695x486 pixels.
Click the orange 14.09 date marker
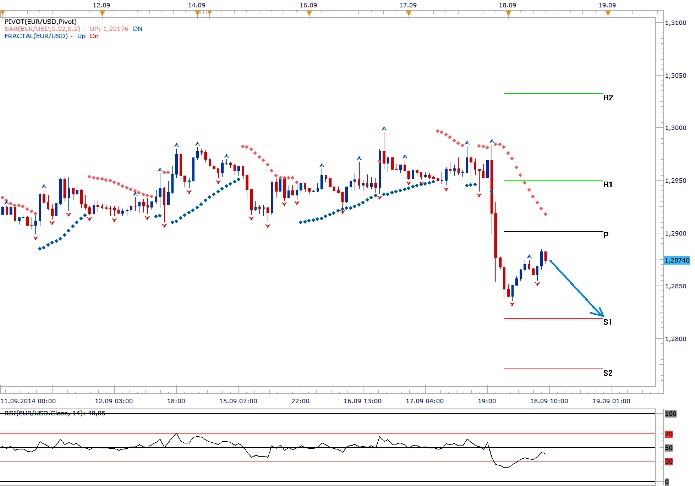(x=199, y=13)
